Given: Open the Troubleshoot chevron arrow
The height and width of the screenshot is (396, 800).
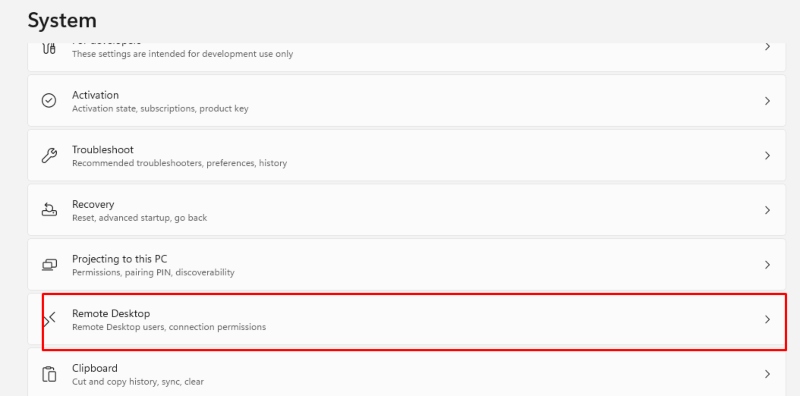Looking at the screenshot, I should coord(767,156).
